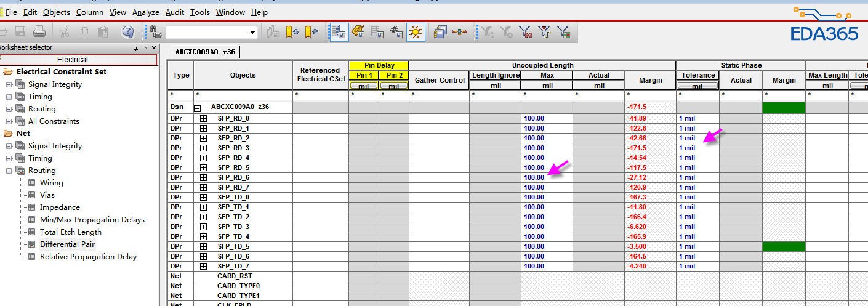868x306 pixels.
Task: Click the filter funnel with red X
Action: click(x=525, y=32)
